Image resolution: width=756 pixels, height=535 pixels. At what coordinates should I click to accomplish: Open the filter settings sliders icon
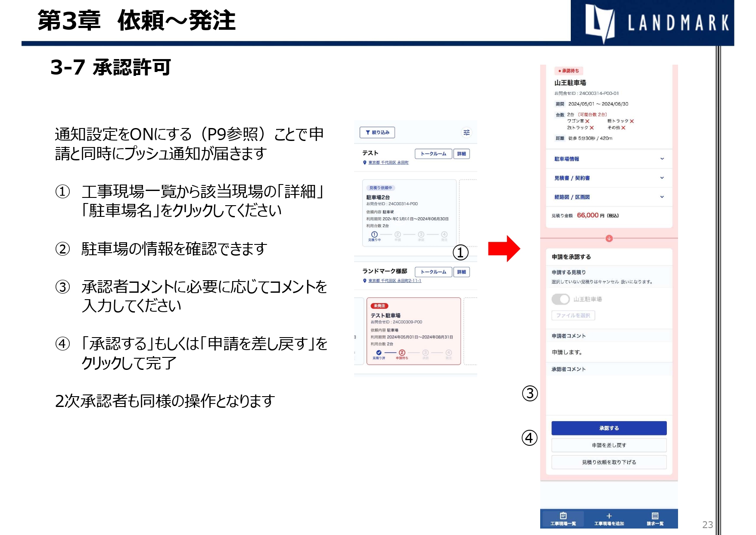(467, 132)
